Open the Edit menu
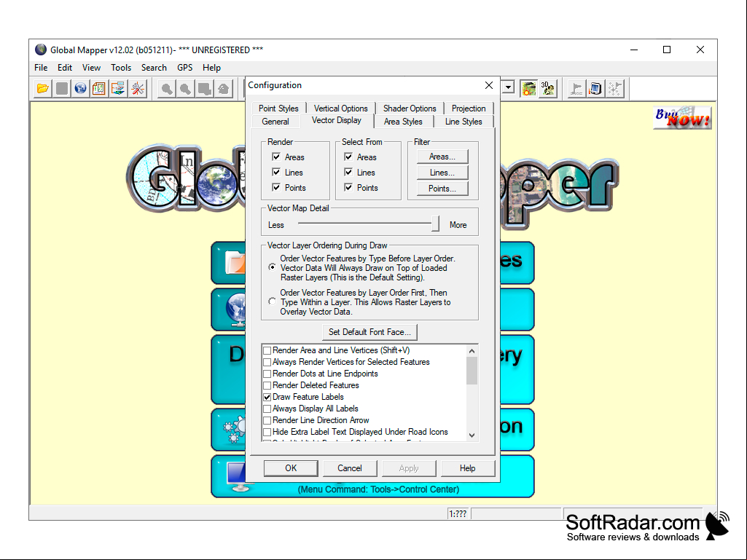Screen dimensions: 747x560 click(x=65, y=68)
